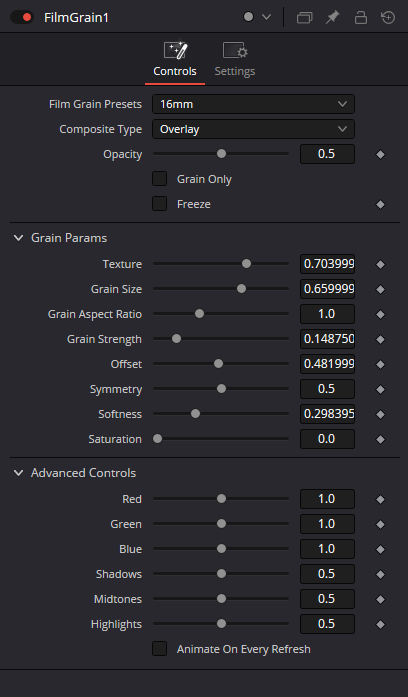Adjust the Grain Aspect Ratio slider
Image resolution: width=408 pixels, height=697 pixels.
click(200, 313)
